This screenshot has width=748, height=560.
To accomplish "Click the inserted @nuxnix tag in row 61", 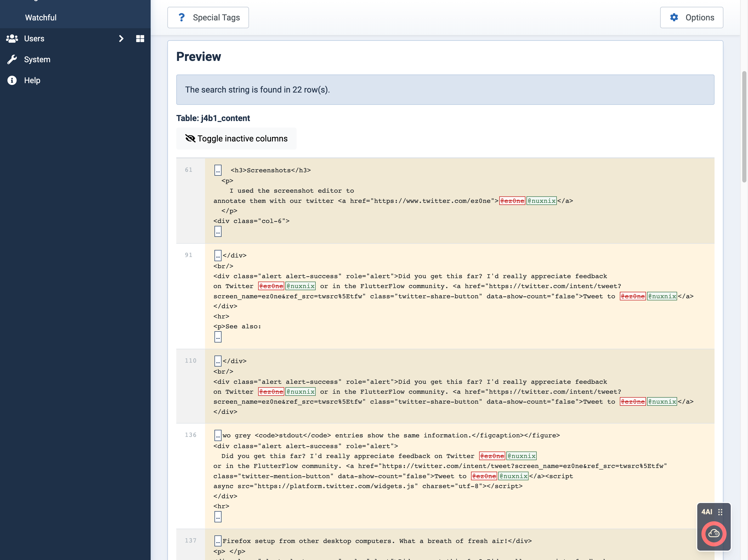I will [541, 201].
